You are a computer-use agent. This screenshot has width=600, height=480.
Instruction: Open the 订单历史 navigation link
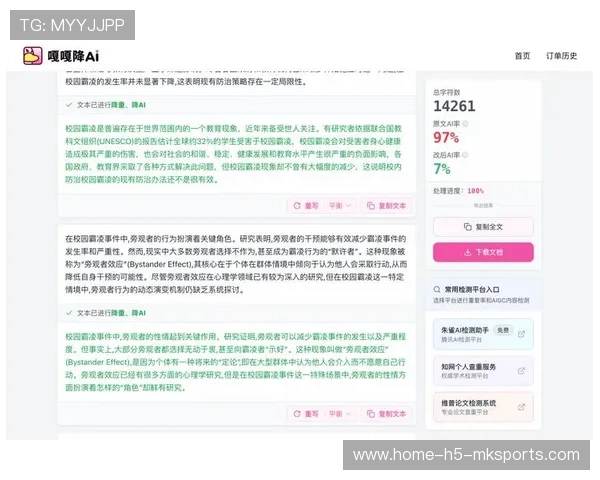(x=561, y=56)
